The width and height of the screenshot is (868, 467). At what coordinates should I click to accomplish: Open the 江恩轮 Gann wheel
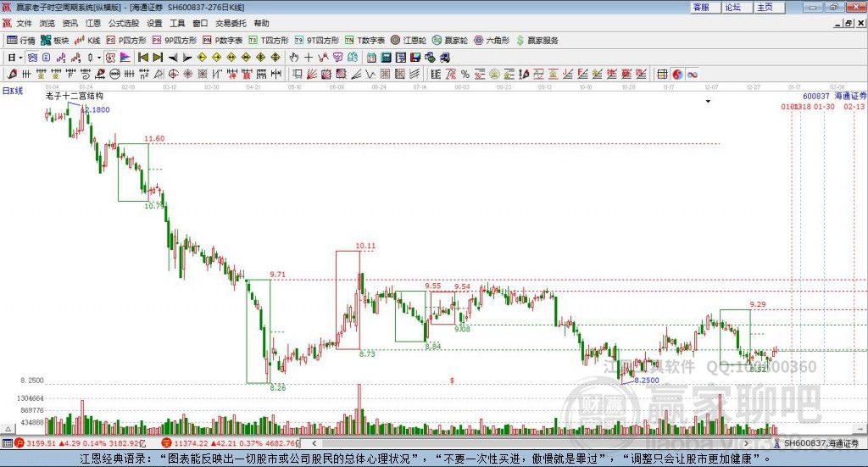[408, 40]
